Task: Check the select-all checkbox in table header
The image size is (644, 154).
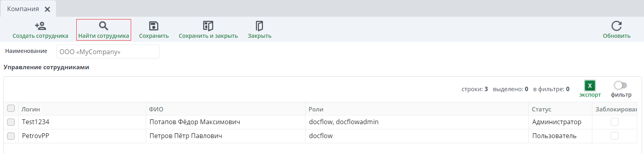Action: point(11,108)
